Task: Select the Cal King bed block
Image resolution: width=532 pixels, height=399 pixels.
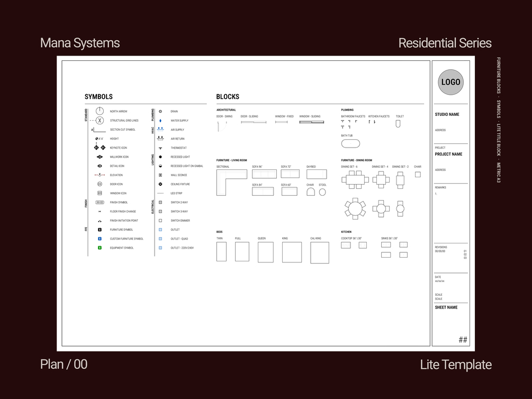Action: pos(320,253)
